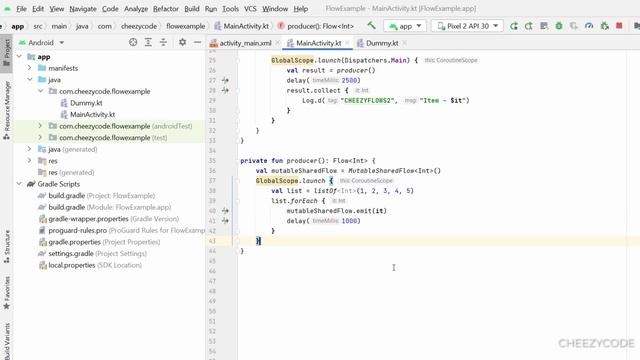Collapse the app module node
This screenshot has height=360, width=640.
(x=19, y=56)
